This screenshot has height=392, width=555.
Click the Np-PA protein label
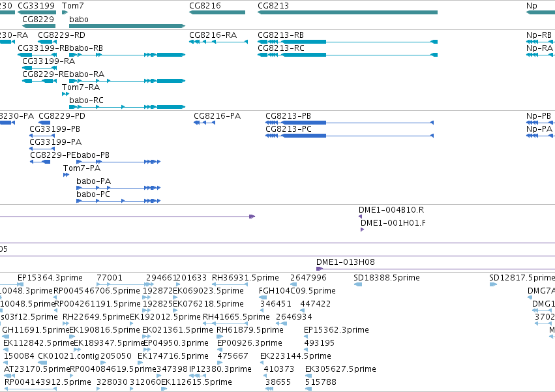[x=539, y=129]
